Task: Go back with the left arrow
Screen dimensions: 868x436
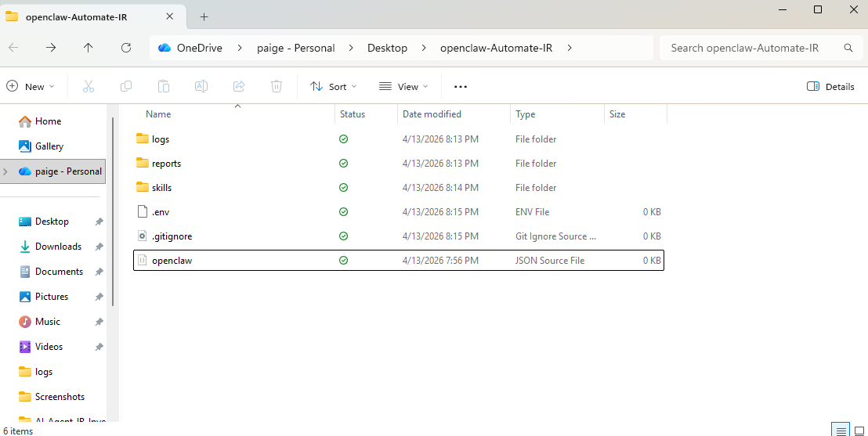Action: pyautogui.click(x=13, y=48)
